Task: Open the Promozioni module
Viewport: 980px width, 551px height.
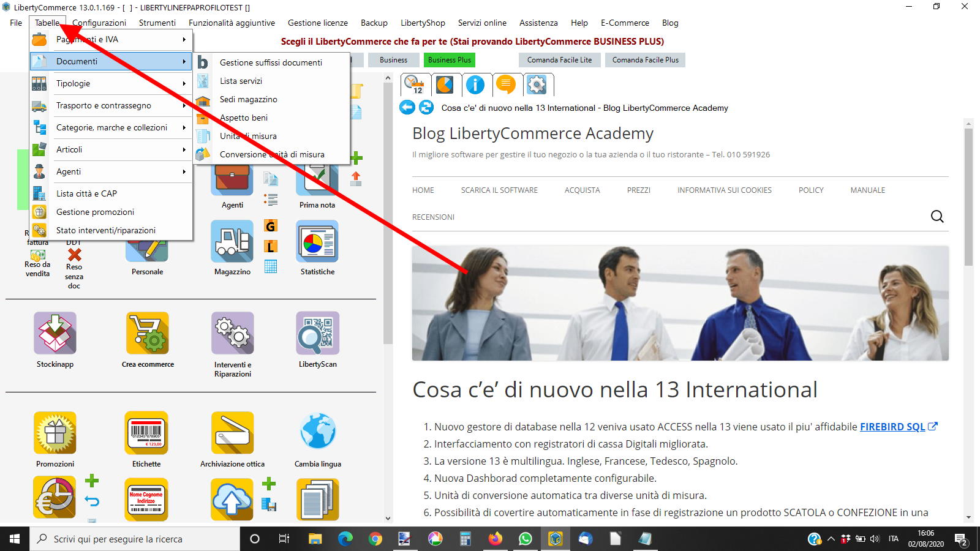Action: 55,433
